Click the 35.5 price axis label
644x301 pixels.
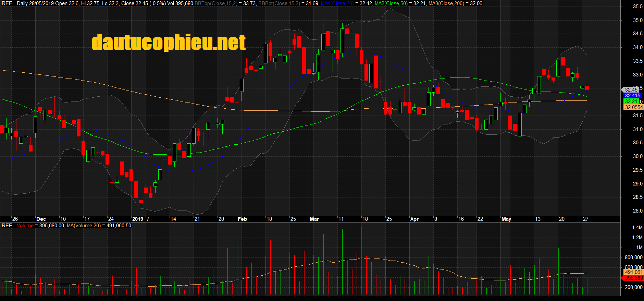tap(637, 7)
